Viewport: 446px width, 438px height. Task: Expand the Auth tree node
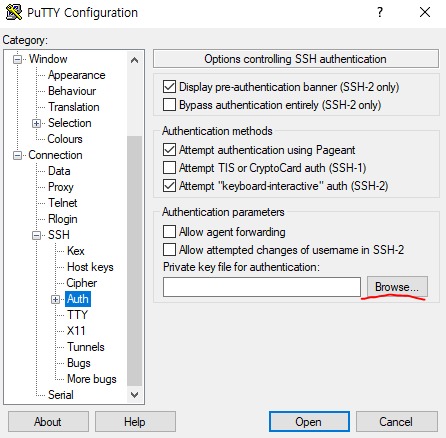[55, 299]
